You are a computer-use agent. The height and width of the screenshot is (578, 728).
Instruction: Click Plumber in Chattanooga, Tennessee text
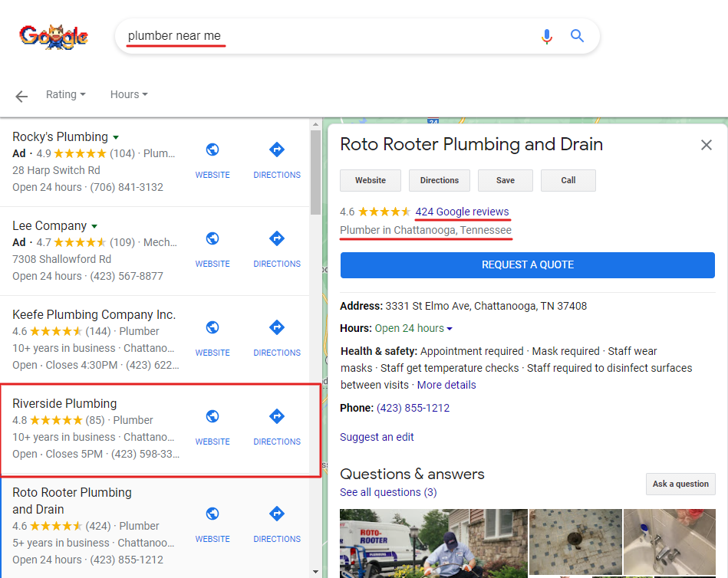[x=426, y=230]
